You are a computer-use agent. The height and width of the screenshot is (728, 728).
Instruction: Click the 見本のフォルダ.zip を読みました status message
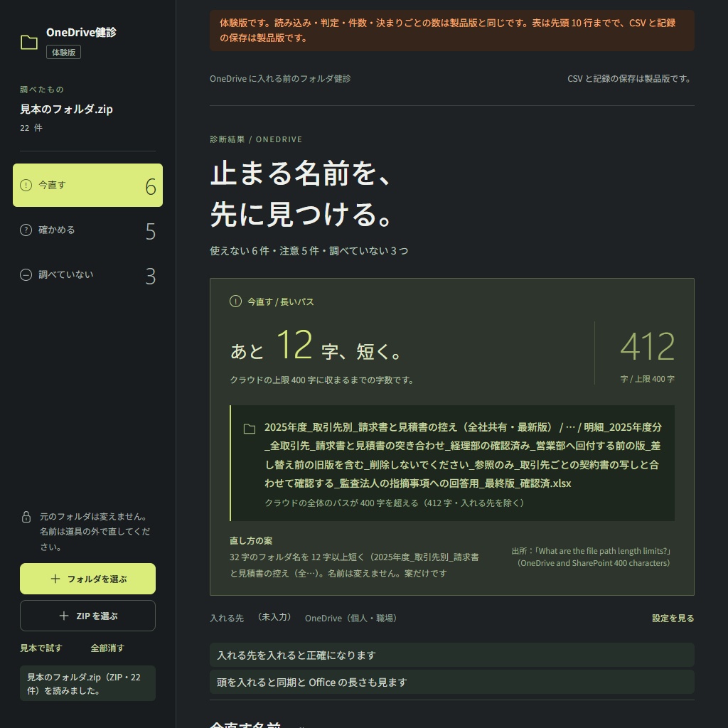[87, 683]
